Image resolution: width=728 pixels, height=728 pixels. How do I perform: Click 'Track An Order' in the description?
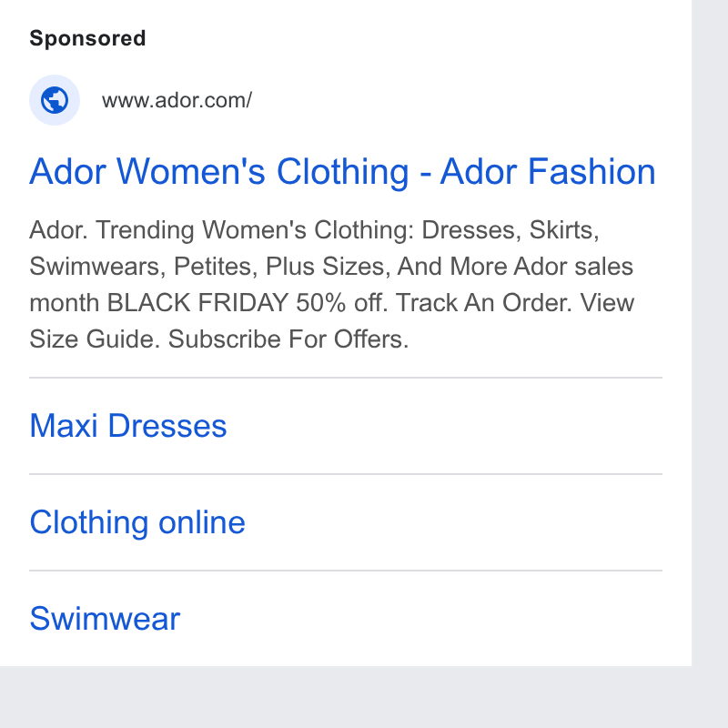tap(483, 303)
